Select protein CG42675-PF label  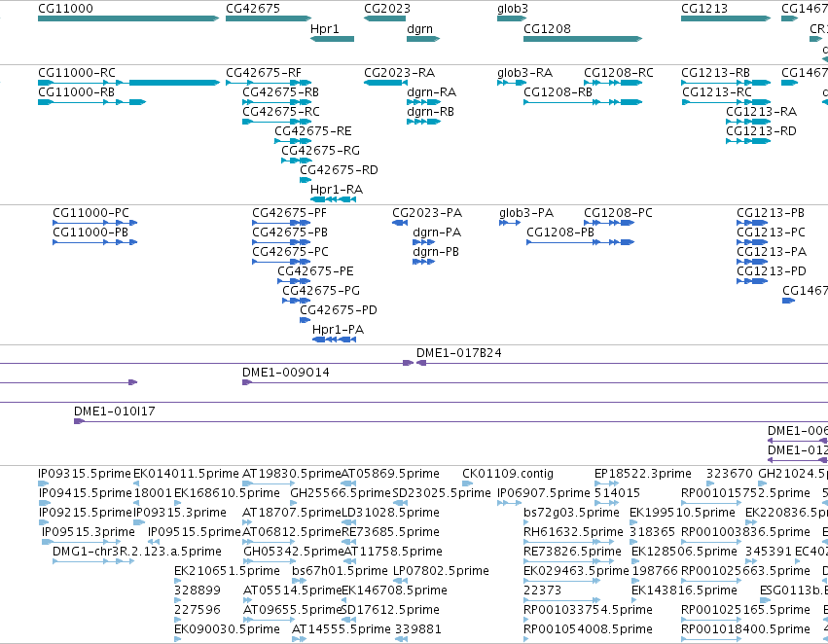(x=289, y=213)
